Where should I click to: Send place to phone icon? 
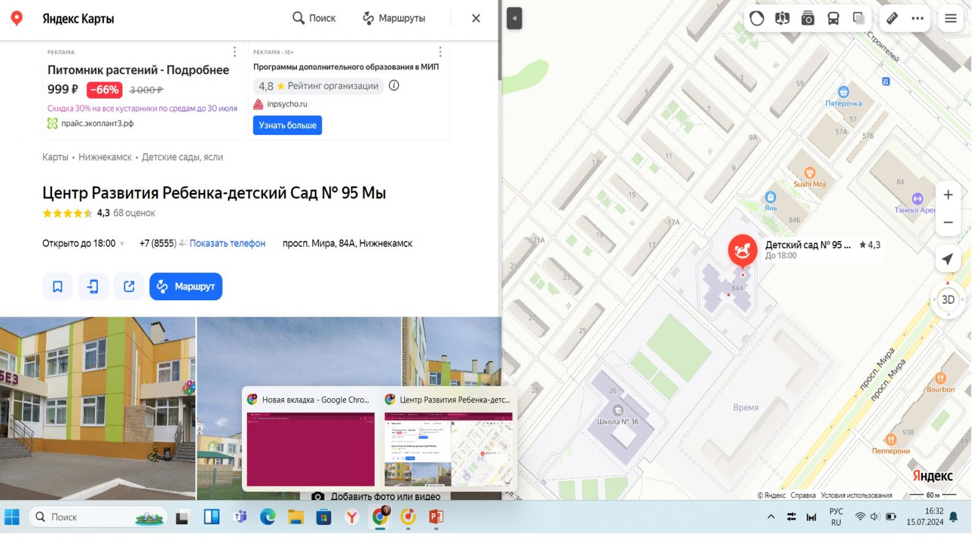pos(93,287)
